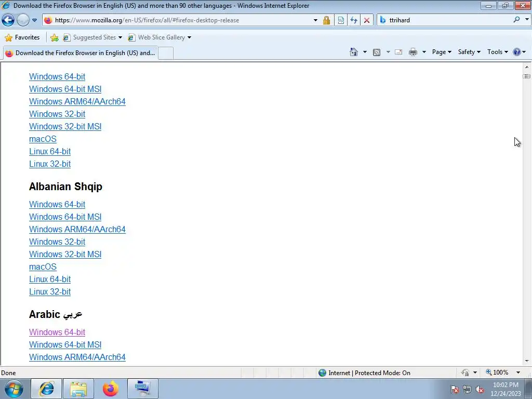Click Internet Protected Mode status zone
Screen dimensions: 532x399
[x=365, y=373]
